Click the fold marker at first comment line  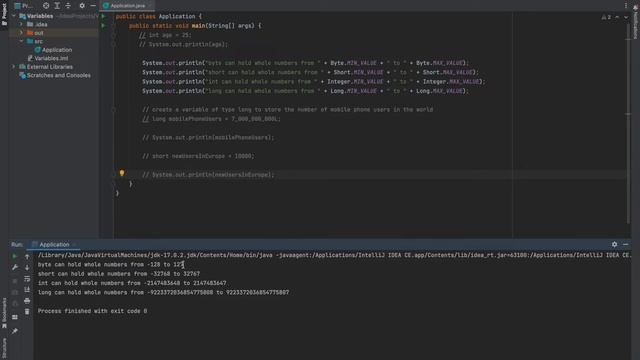tap(113, 35)
